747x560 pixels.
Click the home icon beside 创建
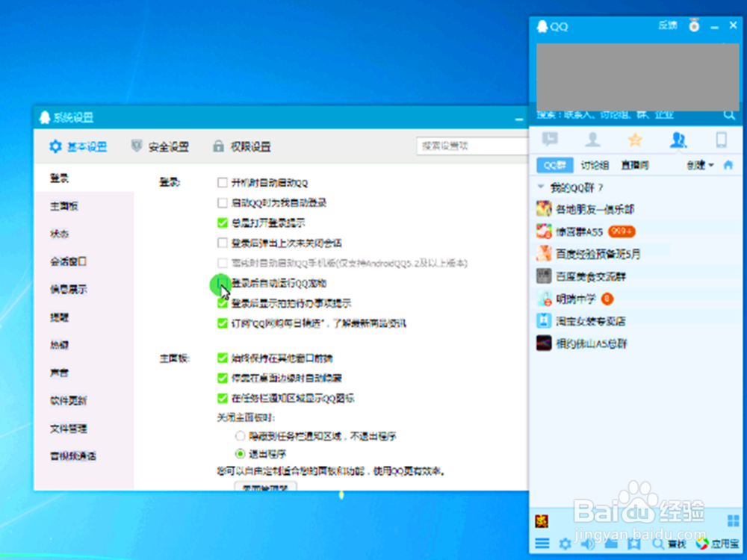(x=728, y=165)
